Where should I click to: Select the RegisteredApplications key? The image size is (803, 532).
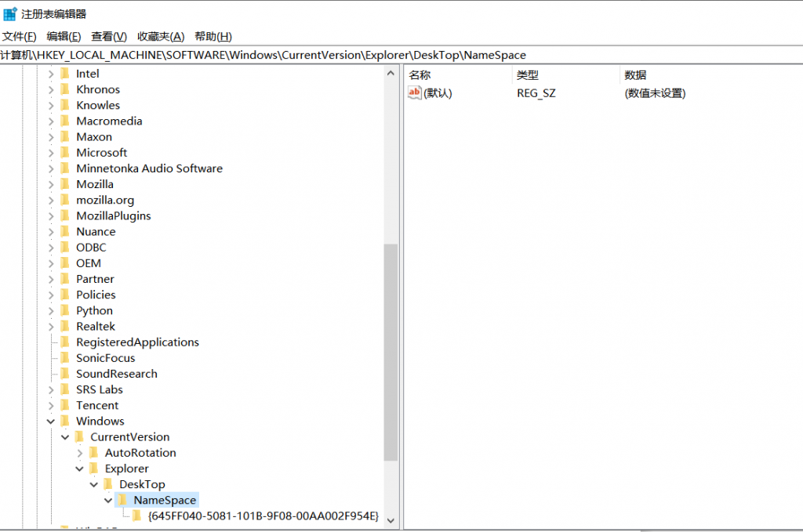click(x=137, y=342)
